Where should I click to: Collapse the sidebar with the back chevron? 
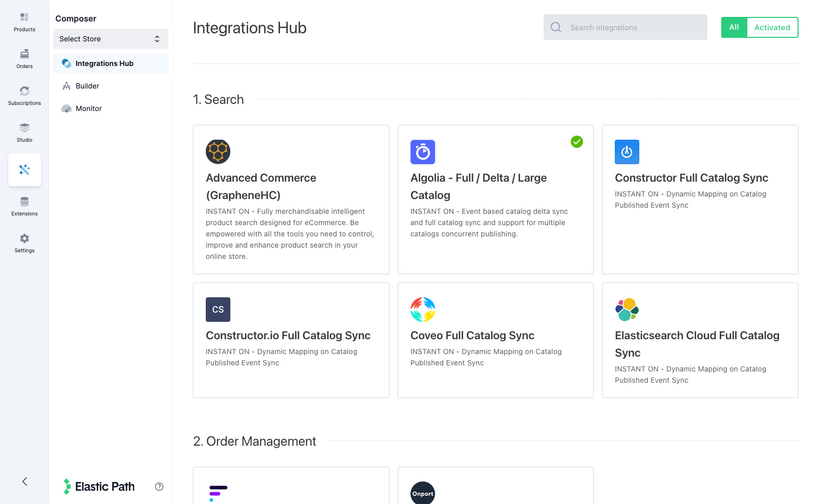(x=24, y=481)
